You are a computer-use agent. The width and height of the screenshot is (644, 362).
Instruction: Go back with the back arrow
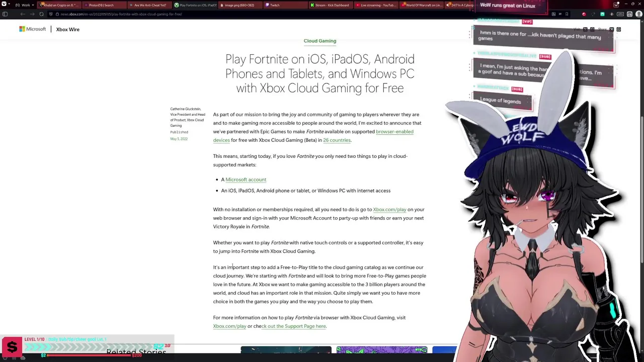pyautogui.click(x=23, y=14)
